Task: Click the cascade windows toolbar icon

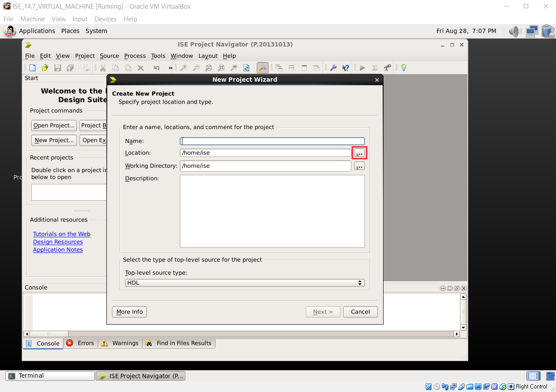Action: tap(279, 68)
